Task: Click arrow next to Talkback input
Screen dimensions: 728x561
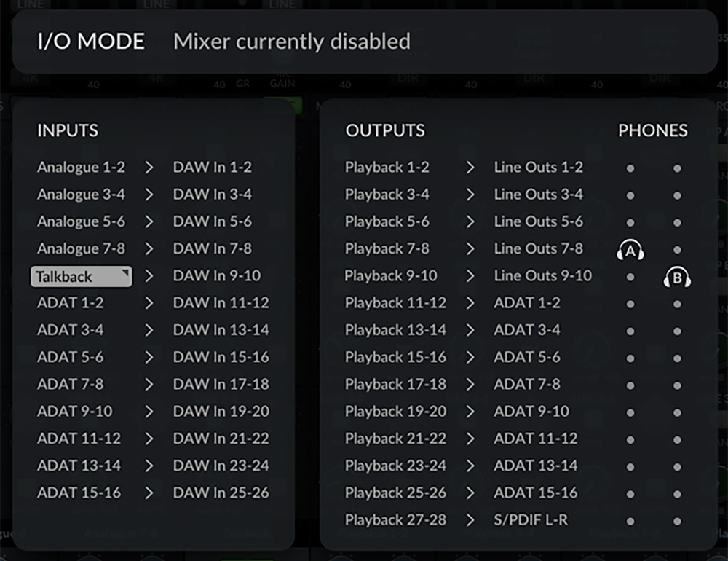Action: 149,276
